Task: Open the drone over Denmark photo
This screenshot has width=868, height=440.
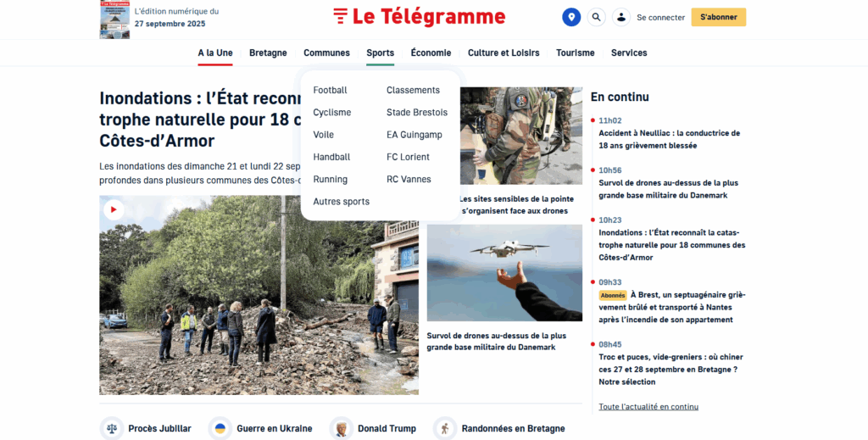Action: coord(504,273)
